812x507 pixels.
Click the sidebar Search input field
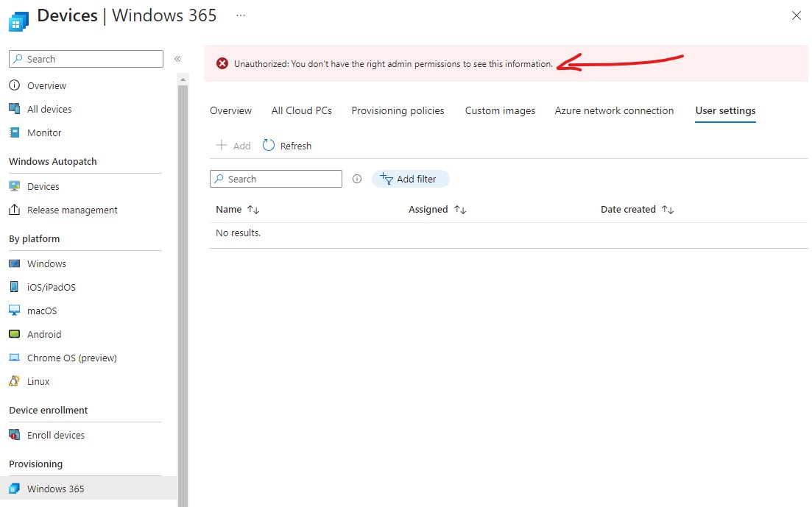[86, 59]
